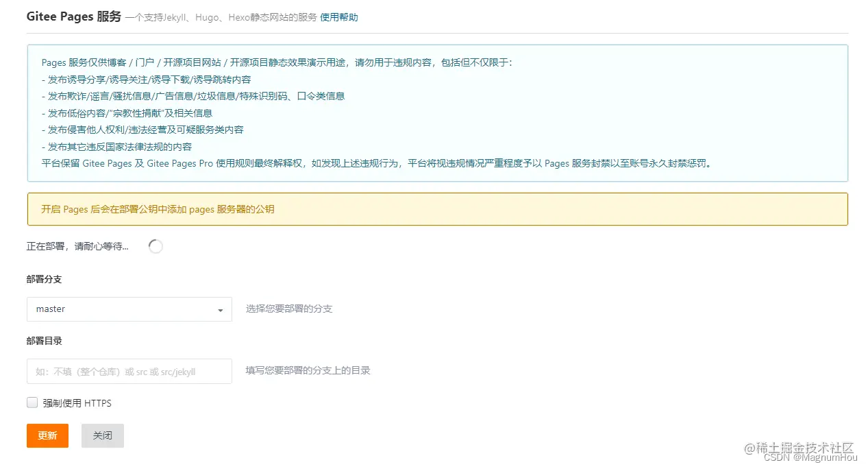The width and height of the screenshot is (868, 469).
Task: Click the yellow deployment key warning banner
Action: 436,209
